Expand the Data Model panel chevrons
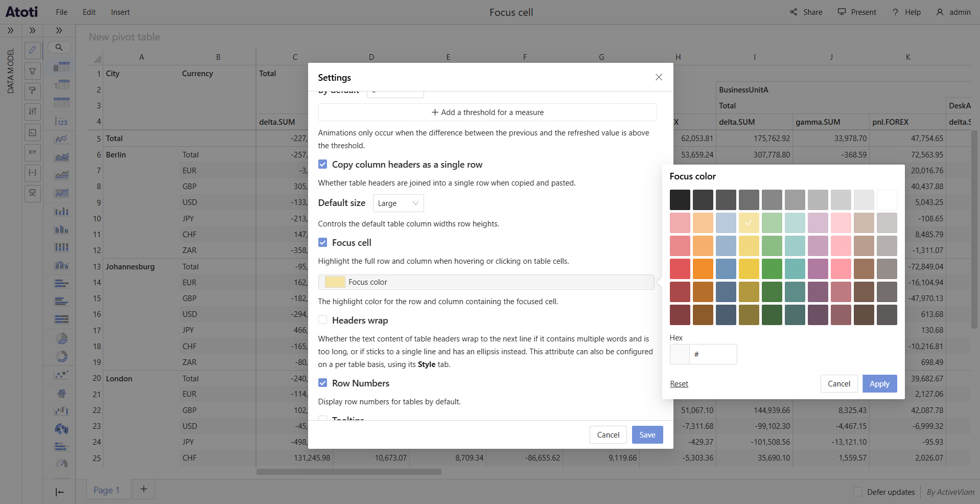This screenshot has width=980, height=504. tap(10, 31)
